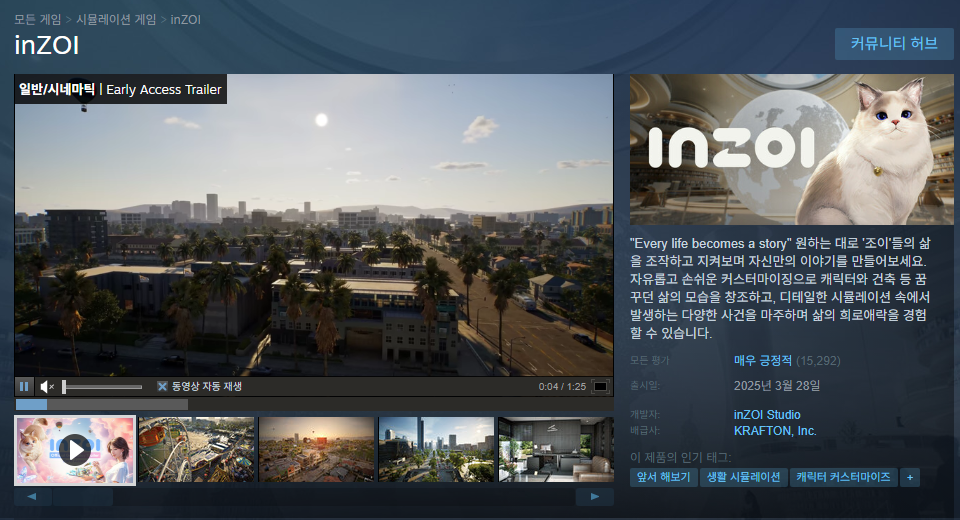
Task: Expand more tags with the plus button
Action: (910, 477)
